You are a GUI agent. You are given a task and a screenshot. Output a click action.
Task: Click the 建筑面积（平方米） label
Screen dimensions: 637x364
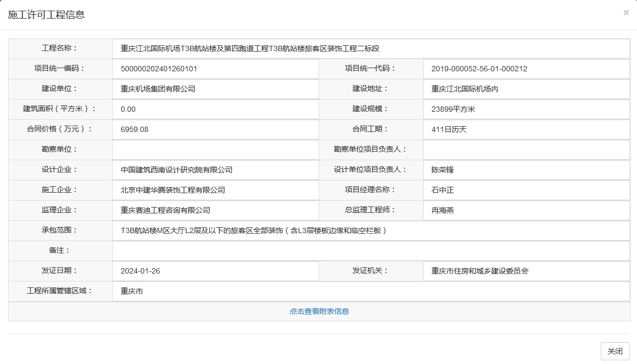tap(60, 109)
